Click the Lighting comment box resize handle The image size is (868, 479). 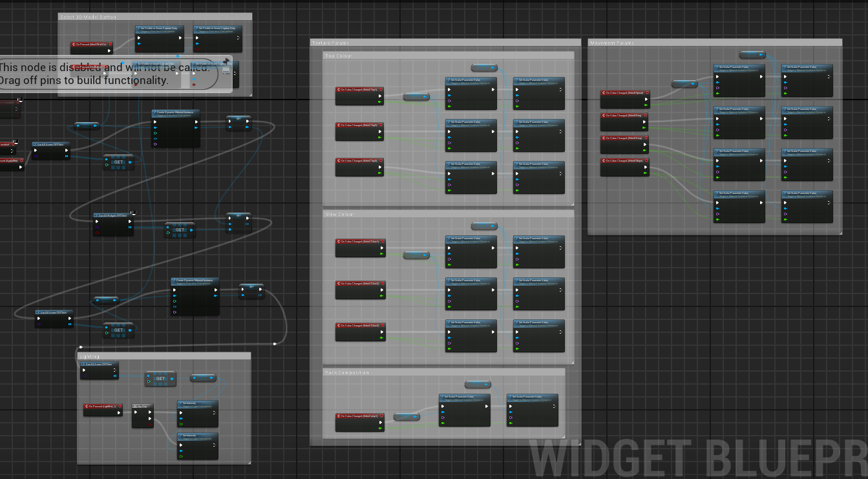[248, 462]
